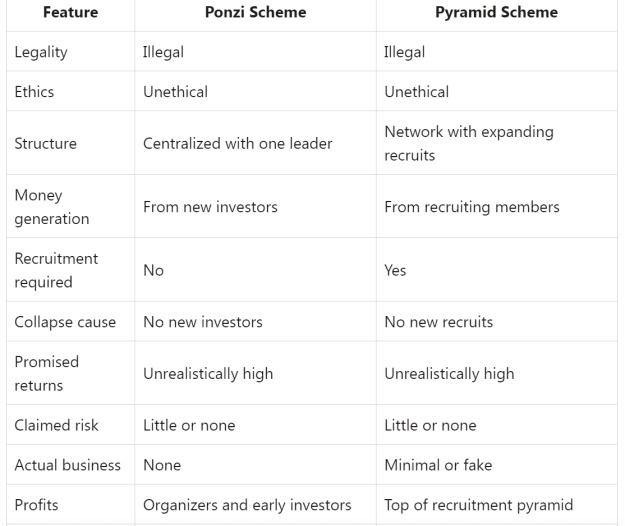Click the Structure row label
The height and width of the screenshot is (526, 625).
(x=45, y=143)
